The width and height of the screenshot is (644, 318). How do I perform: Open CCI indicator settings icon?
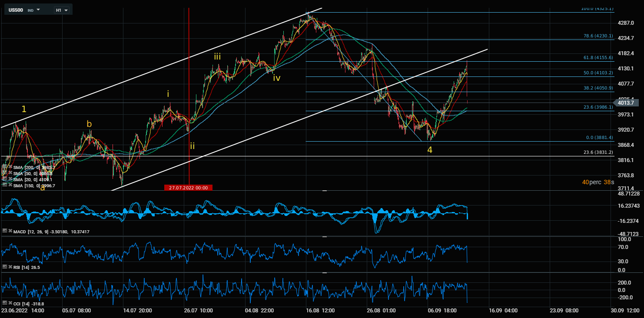pos(5,303)
